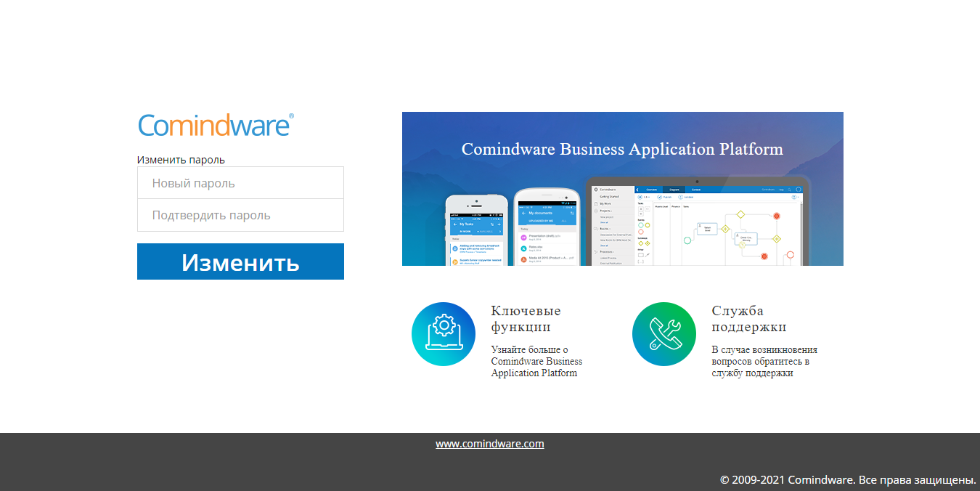The image size is (980, 491).
Task: Click the text 'Узнайте больше о Comindware Business Application Platform'
Action: click(536, 361)
